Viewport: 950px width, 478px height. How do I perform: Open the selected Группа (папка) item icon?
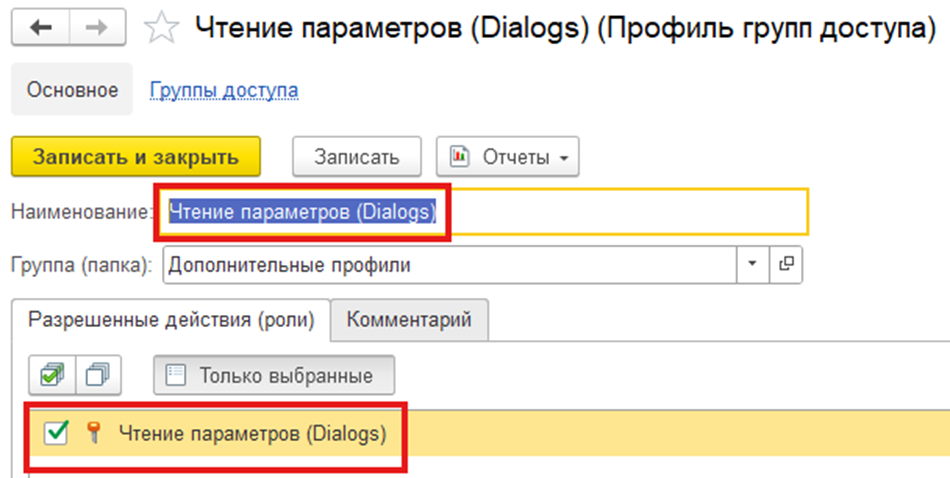[787, 265]
